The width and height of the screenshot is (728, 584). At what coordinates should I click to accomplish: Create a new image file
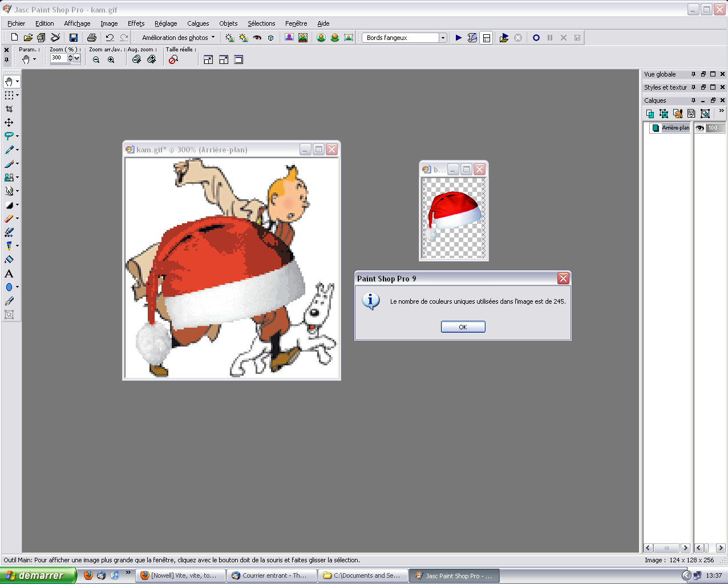pyautogui.click(x=15, y=38)
